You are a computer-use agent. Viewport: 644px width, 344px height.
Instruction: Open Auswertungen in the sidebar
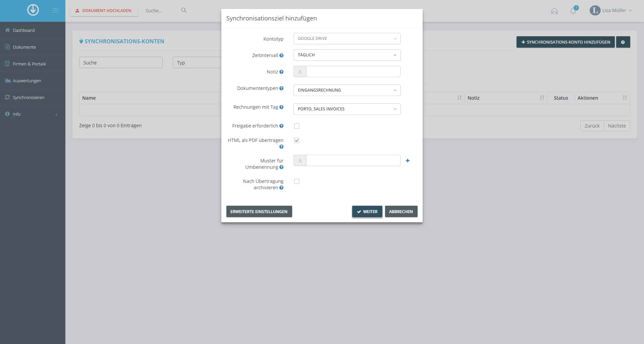[33, 81]
